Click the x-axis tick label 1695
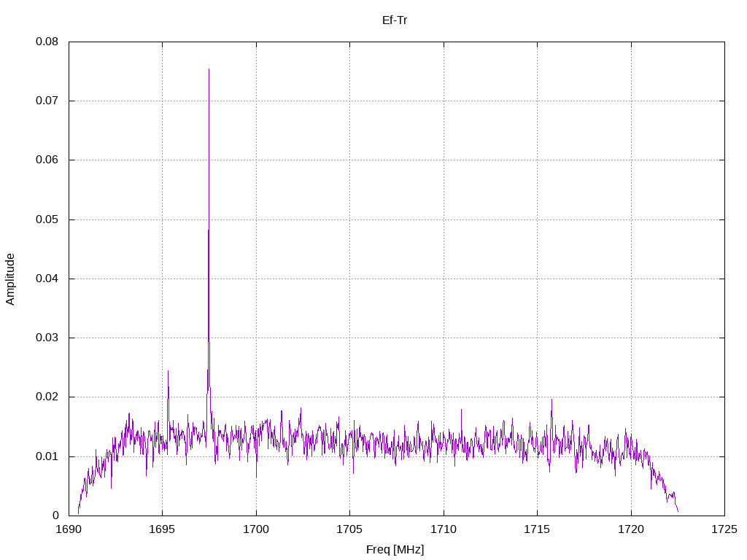The image size is (747, 560). click(162, 529)
